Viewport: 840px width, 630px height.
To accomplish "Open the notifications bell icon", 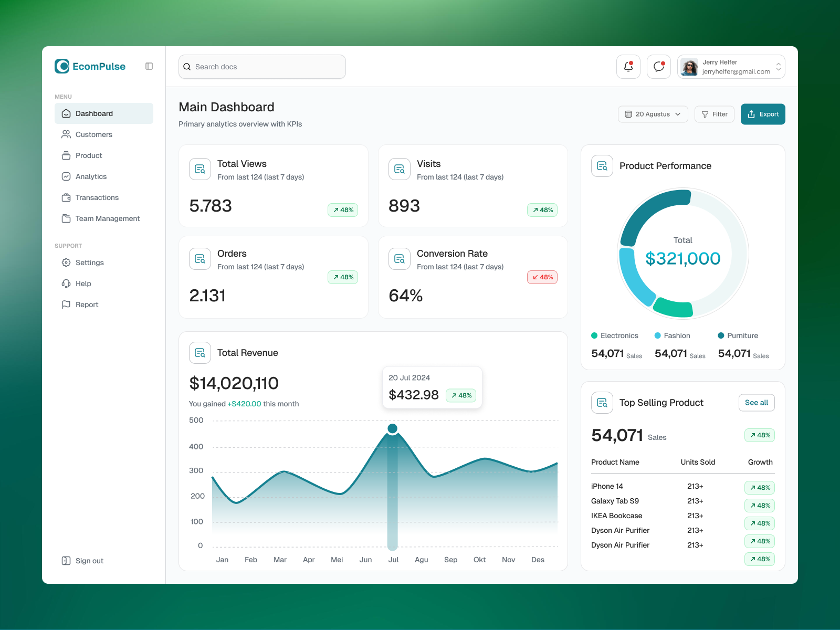I will 628,67.
